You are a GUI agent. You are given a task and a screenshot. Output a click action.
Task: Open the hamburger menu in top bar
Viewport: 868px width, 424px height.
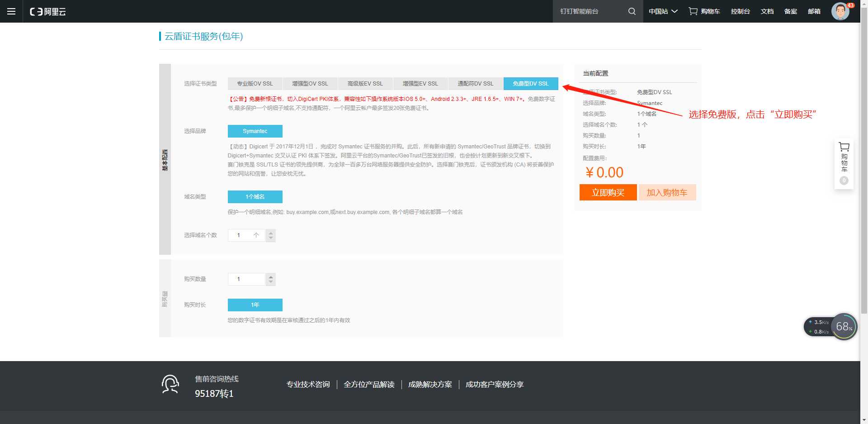click(x=11, y=11)
